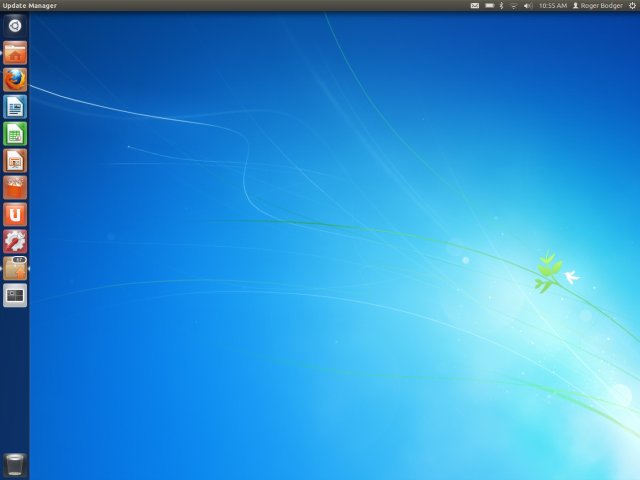Launch LibreOffice Impress presentation app
Viewport: 640px width, 480px height.
(x=15, y=161)
